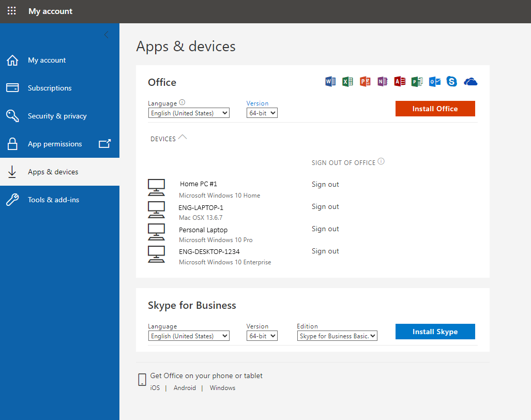Click the OneDrive cloud icon
This screenshot has width=531, height=420.
[471, 82]
